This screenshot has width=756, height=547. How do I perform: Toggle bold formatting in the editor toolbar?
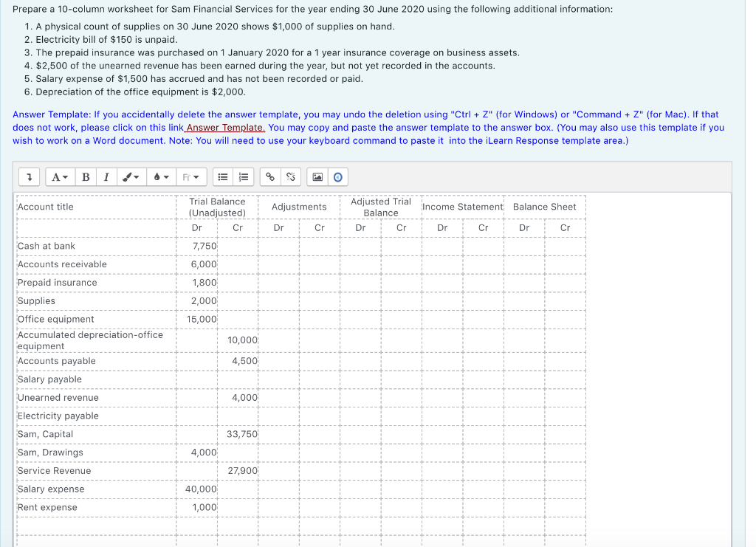(x=85, y=176)
